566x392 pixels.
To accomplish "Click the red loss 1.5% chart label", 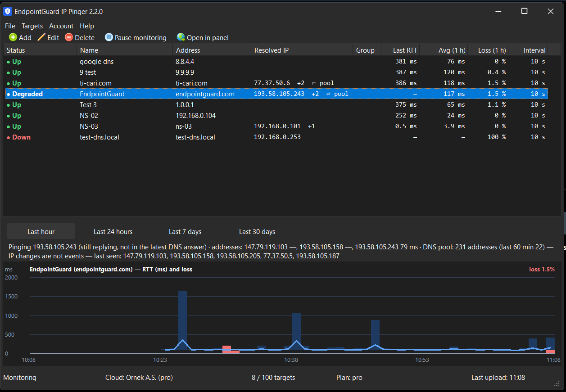I will pyautogui.click(x=542, y=270).
